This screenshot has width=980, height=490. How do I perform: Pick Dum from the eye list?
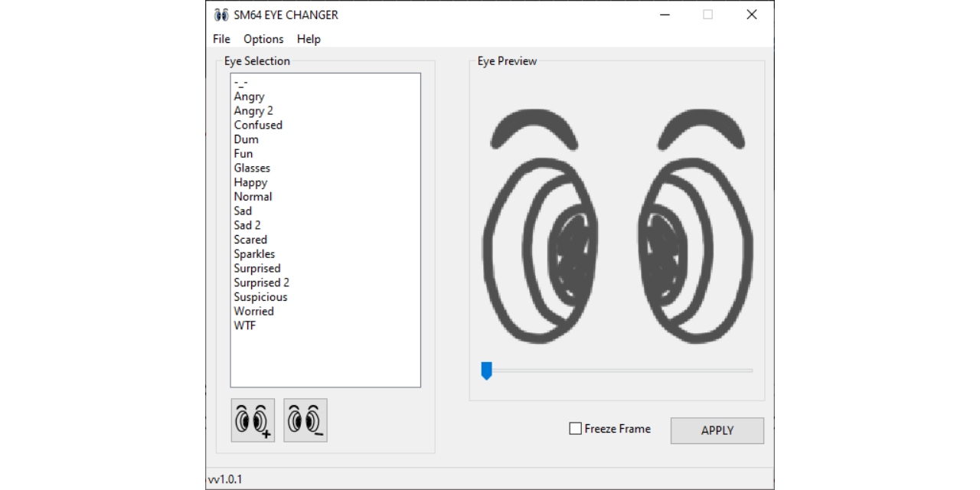click(325, 139)
